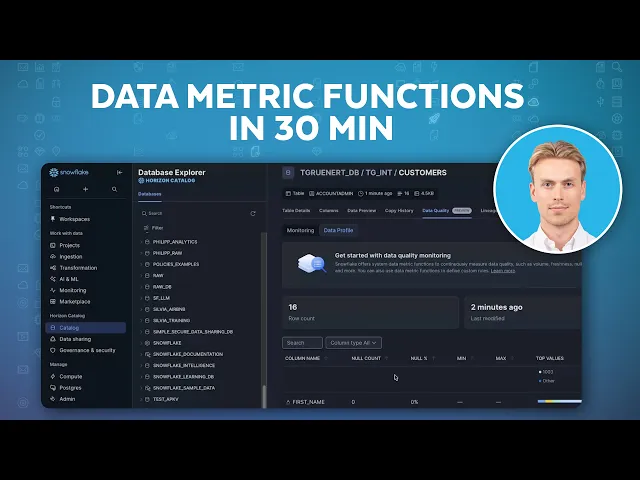Viewport: 640px width, 480px height.
Task: Click the Governance & security shield icon
Action: [53, 350]
